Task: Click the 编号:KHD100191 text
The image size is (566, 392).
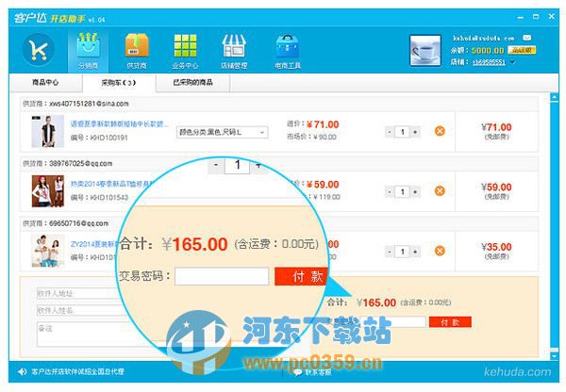Action: [99, 138]
